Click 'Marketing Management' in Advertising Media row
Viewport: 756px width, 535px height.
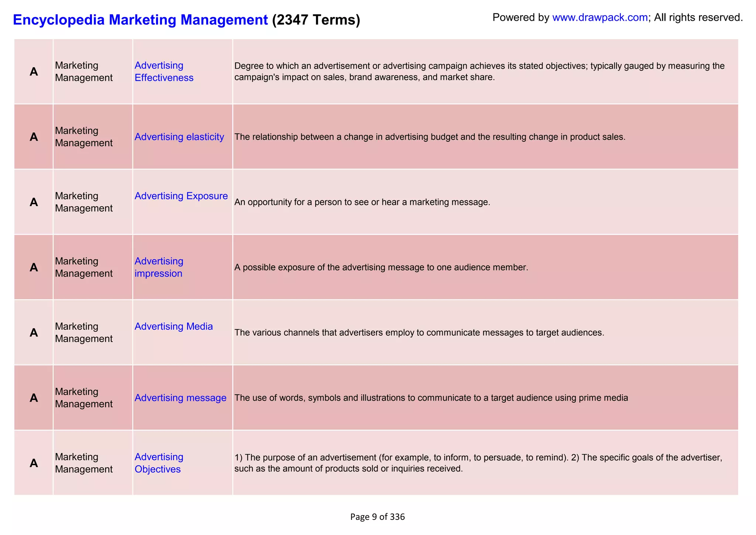point(84,333)
